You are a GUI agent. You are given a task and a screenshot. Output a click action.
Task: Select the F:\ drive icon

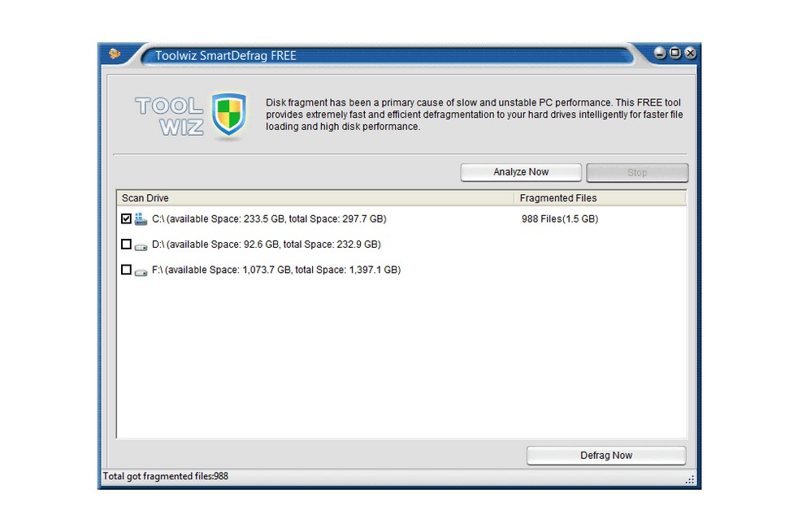[141, 271]
